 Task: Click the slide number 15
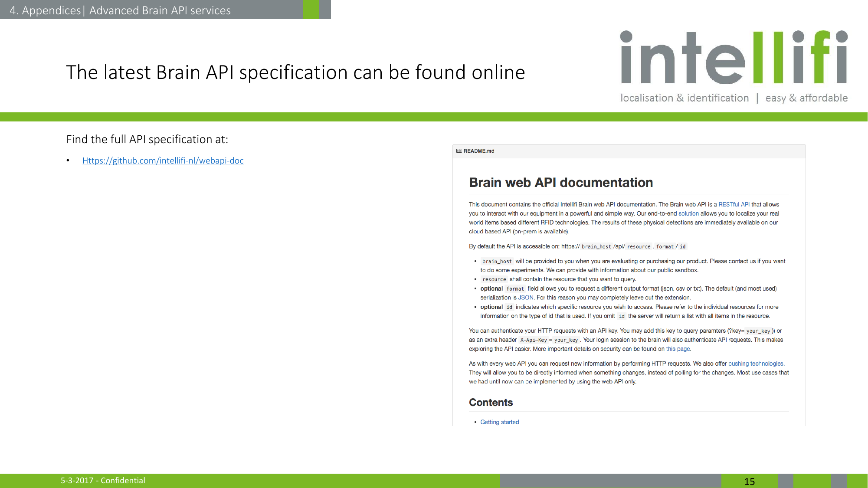(749, 481)
